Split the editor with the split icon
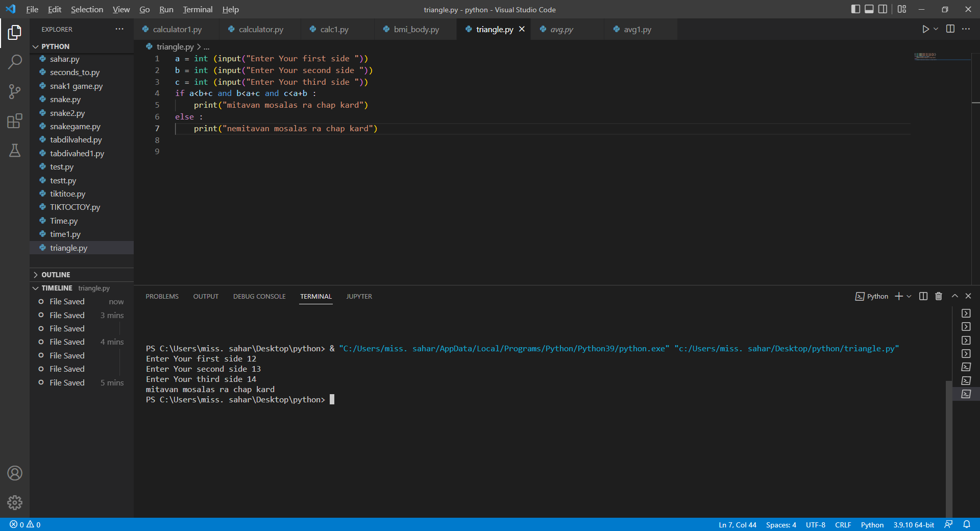The image size is (980, 531). [x=950, y=29]
